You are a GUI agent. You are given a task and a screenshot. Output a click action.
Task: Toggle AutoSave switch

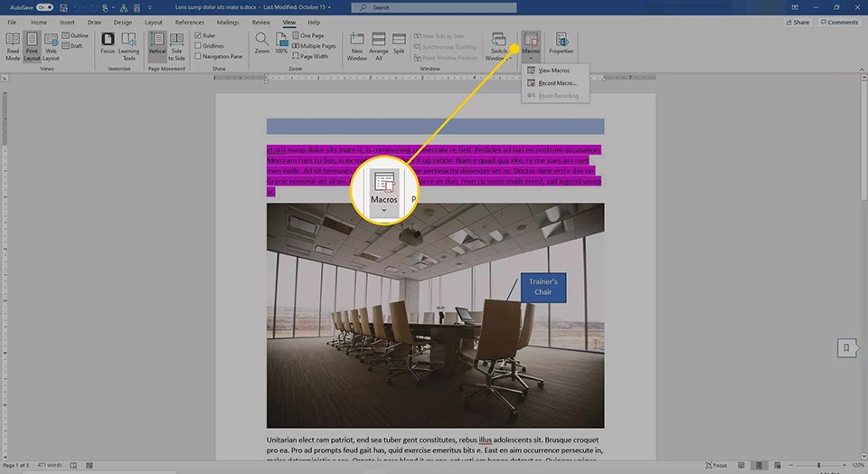[x=44, y=8]
